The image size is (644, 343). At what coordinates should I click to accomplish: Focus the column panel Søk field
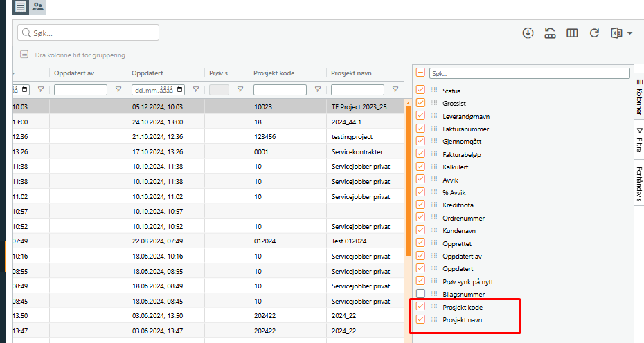tap(530, 73)
